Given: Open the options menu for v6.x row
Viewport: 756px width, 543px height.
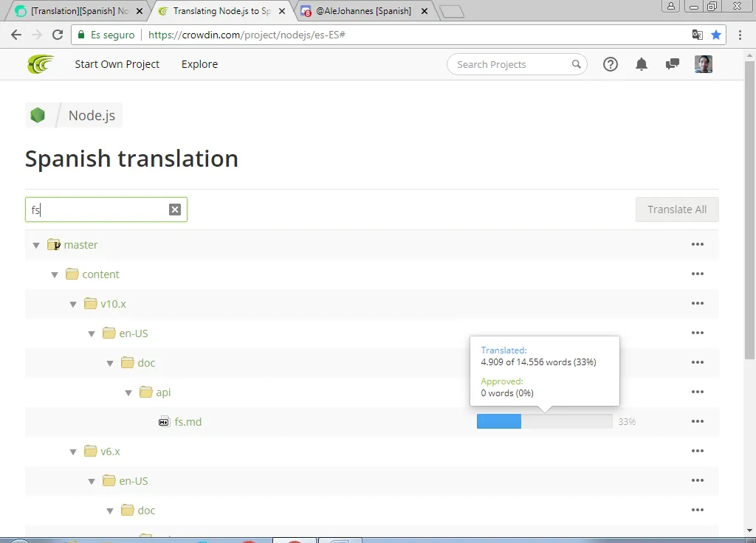Looking at the screenshot, I should coord(698,451).
